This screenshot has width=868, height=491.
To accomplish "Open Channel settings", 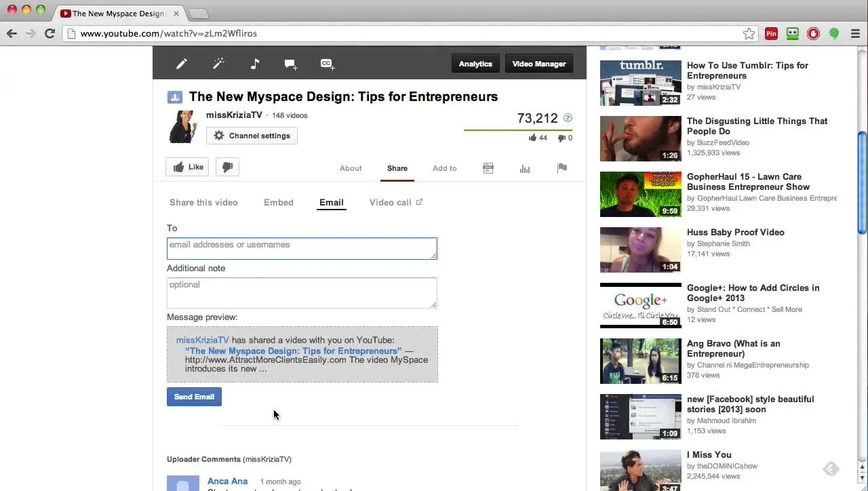I will pos(252,136).
